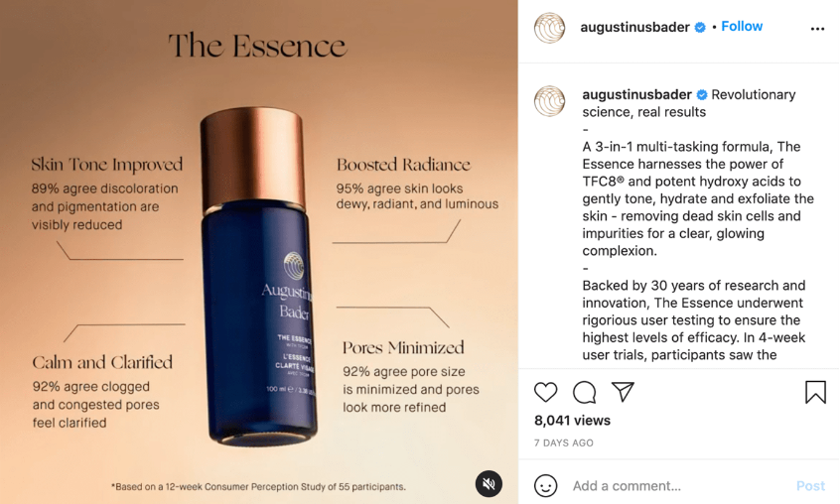Click the profile avatar beside the caption
This screenshot has width=840, height=504.
tap(549, 100)
